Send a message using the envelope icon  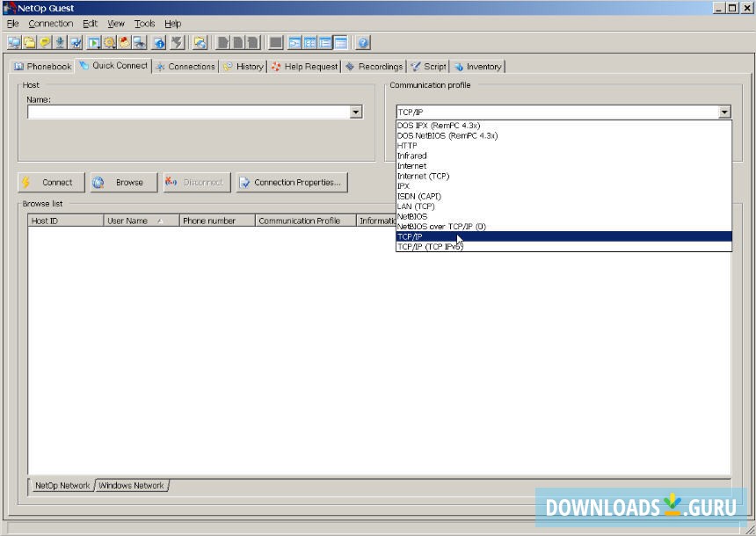click(125, 43)
